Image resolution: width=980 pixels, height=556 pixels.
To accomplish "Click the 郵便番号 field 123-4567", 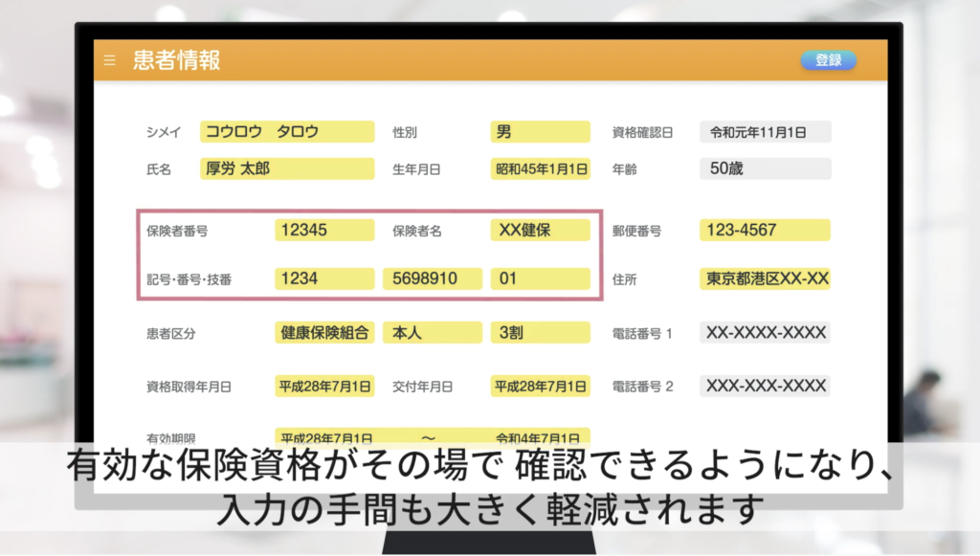I will tap(765, 231).
